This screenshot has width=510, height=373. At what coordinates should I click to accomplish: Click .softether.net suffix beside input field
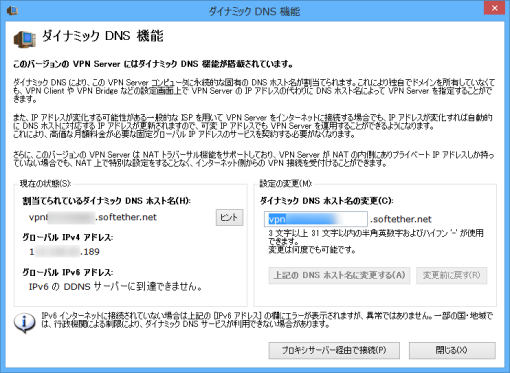click(401, 219)
